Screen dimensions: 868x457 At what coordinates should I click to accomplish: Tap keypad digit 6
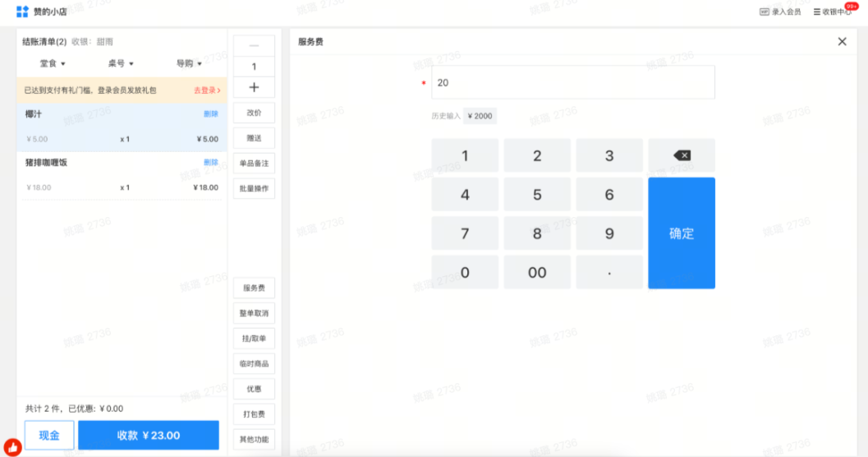pyautogui.click(x=609, y=195)
